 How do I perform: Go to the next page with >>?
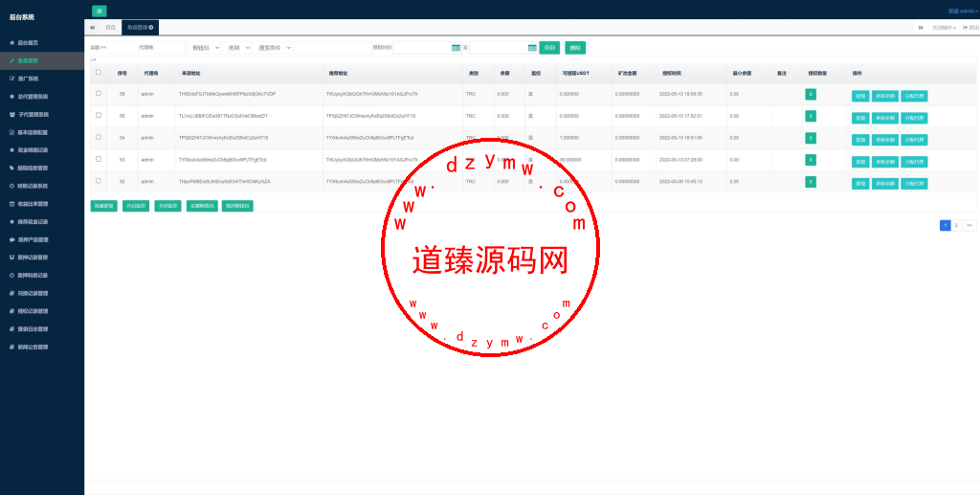coord(969,225)
